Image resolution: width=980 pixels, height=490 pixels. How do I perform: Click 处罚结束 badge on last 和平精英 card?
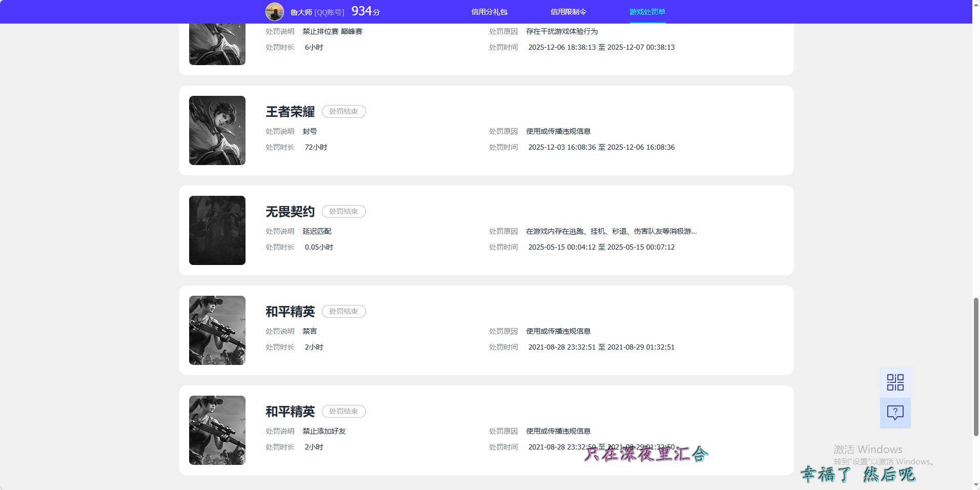tap(343, 411)
